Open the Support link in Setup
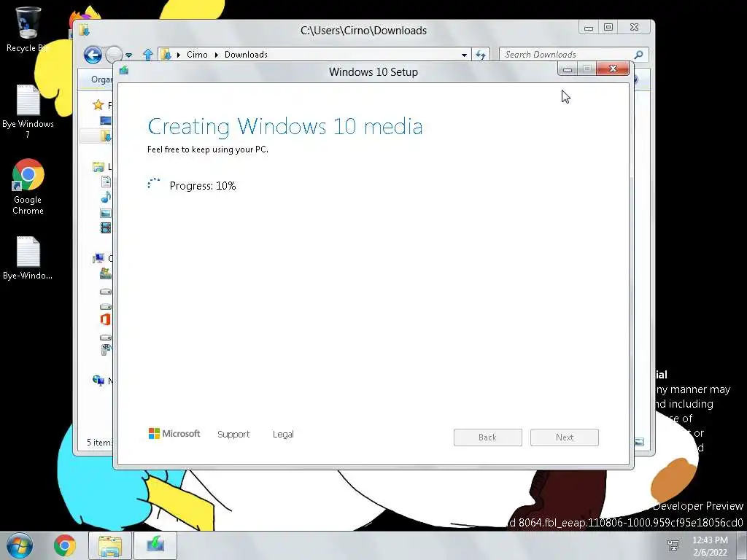Image resolution: width=747 pixels, height=560 pixels. pos(233,435)
